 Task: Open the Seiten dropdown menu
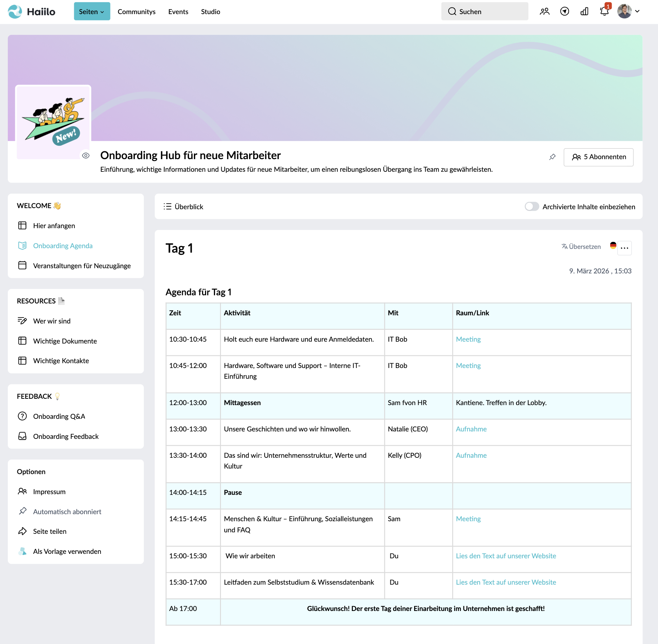tap(92, 11)
